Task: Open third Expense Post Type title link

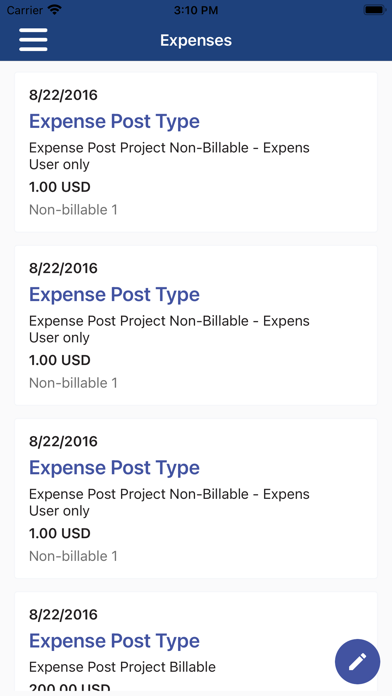Action: 115,467
